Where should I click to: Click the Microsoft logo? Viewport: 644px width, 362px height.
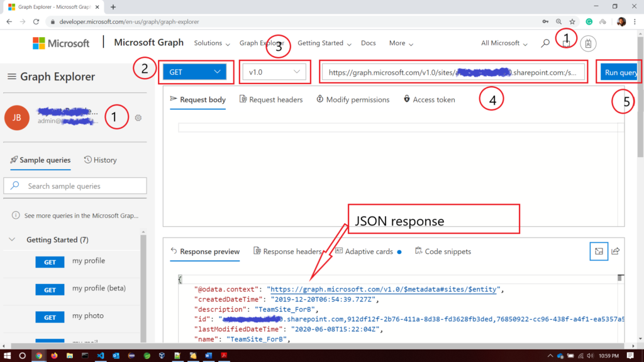click(x=61, y=43)
